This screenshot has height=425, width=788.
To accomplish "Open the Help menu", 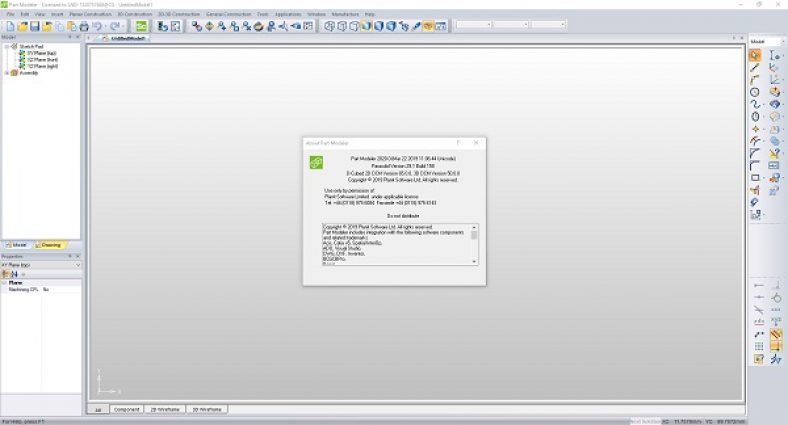I will point(370,14).
